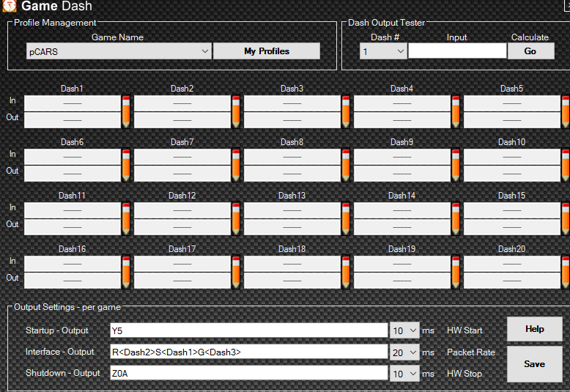570x392 pixels.
Task: Open the Dash13 editor pencil icon
Action: click(346, 218)
